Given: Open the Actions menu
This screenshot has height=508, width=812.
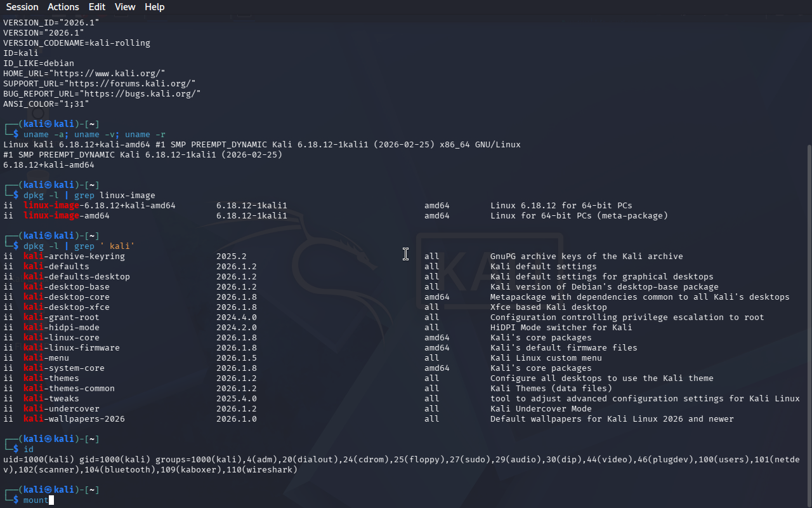Looking at the screenshot, I should (x=63, y=7).
